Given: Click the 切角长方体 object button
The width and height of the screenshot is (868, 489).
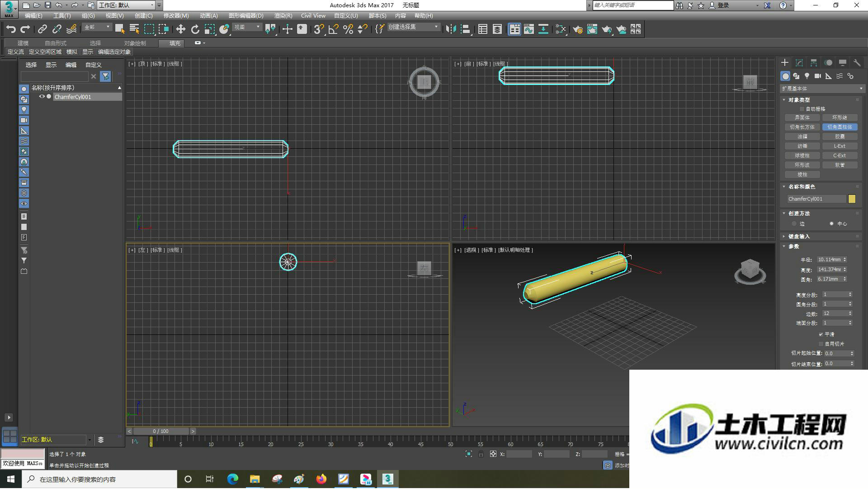Looking at the screenshot, I should [x=802, y=127].
